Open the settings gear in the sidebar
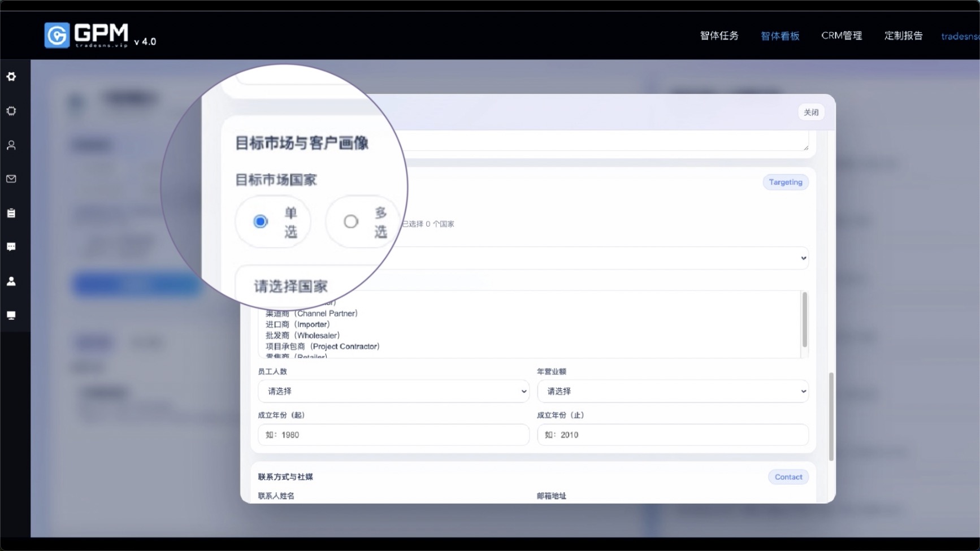The image size is (980, 551). pos(11,76)
